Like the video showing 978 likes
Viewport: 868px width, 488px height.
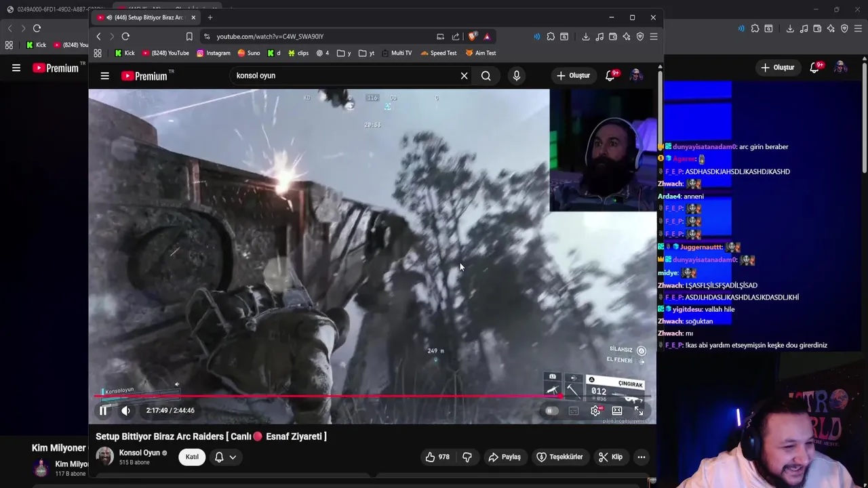(437, 457)
